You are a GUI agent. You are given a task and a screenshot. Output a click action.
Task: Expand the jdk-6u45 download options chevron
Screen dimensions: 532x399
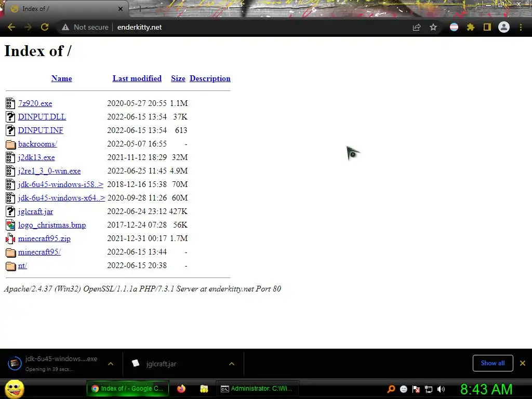(x=111, y=364)
